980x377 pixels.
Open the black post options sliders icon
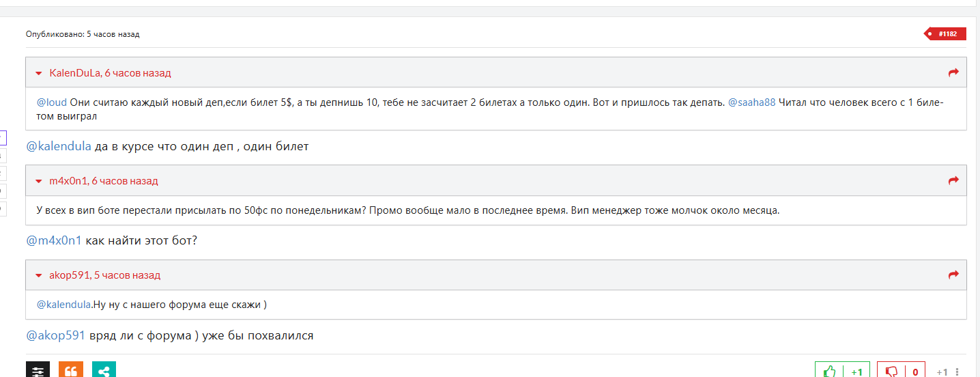tap(38, 371)
